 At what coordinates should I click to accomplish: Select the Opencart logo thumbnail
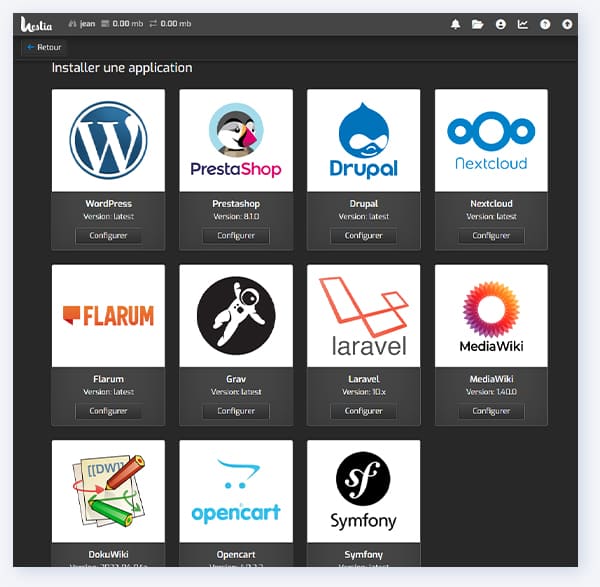(236, 490)
